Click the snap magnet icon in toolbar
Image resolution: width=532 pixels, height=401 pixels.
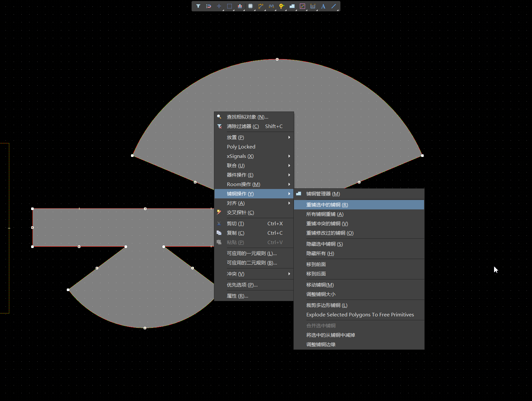click(x=208, y=6)
